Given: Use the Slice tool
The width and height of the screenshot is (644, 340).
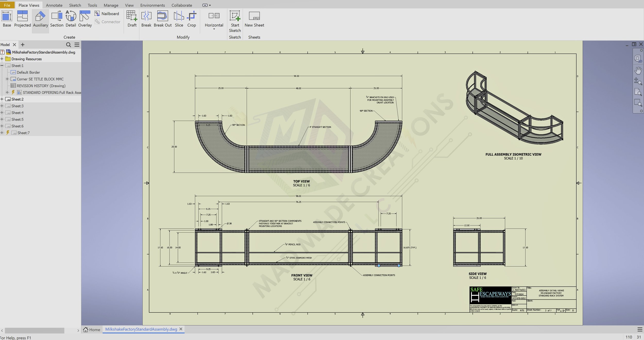Looking at the screenshot, I should [x=179, y=19].
